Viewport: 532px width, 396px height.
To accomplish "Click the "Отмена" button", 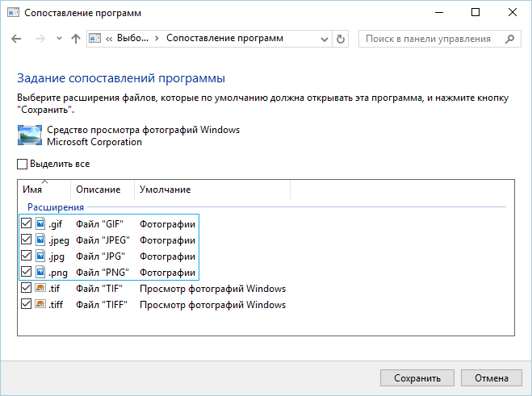I will click(492, 377).
